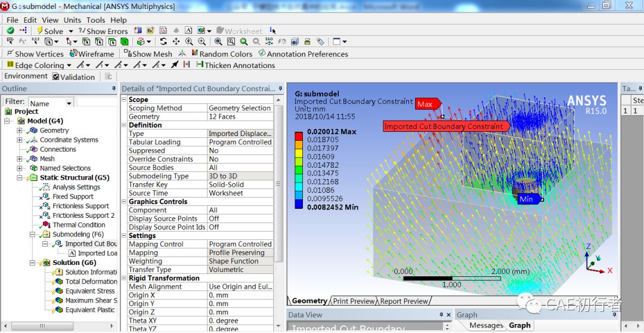Toggle Wireframe display mode
644x333 pixels.
click(x=92, y=54)
